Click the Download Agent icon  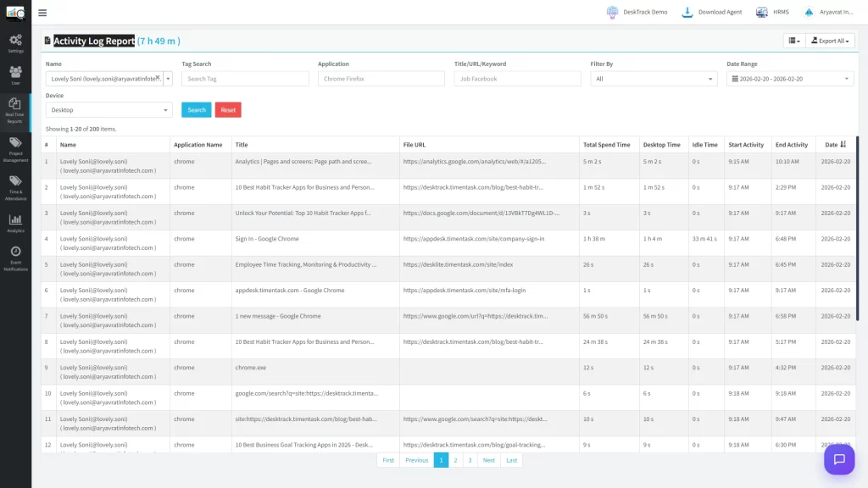pos(687,12)
